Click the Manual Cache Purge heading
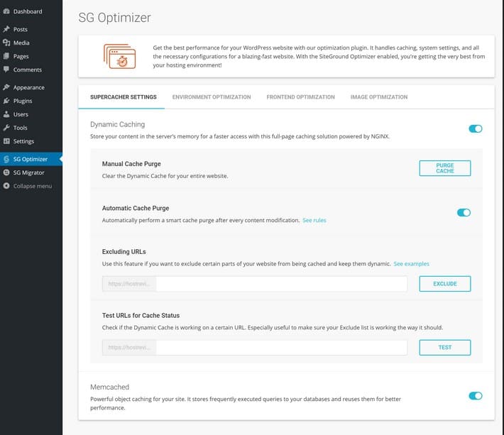The height and width of the screenshot is (435, 504). tap(131, 164)
